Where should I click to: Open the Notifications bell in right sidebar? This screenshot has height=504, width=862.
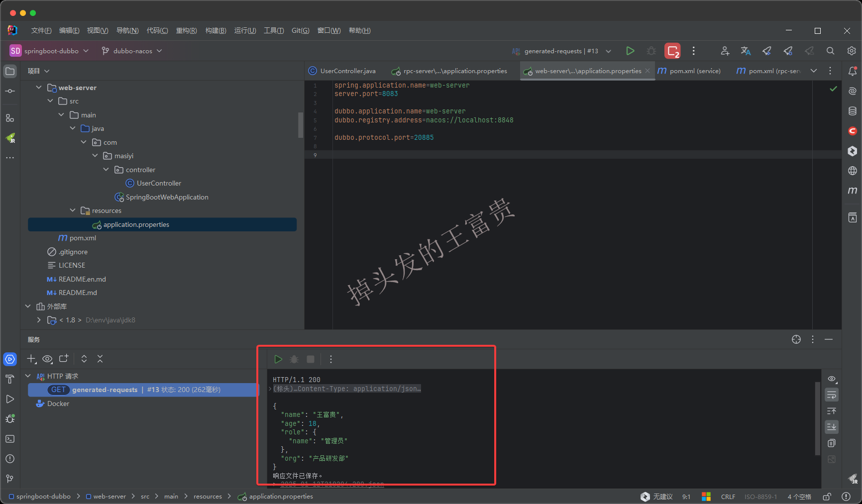pyautogui.click(x=853, y=71)
